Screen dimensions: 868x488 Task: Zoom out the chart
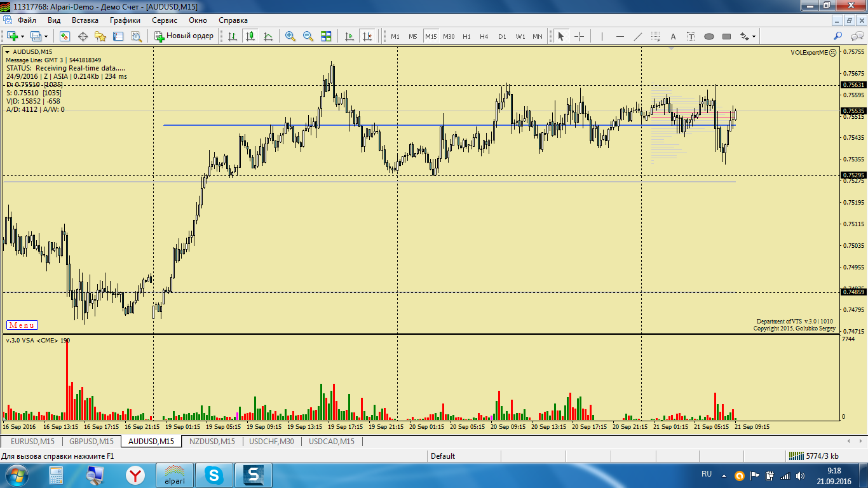click(x=308, y=36)
